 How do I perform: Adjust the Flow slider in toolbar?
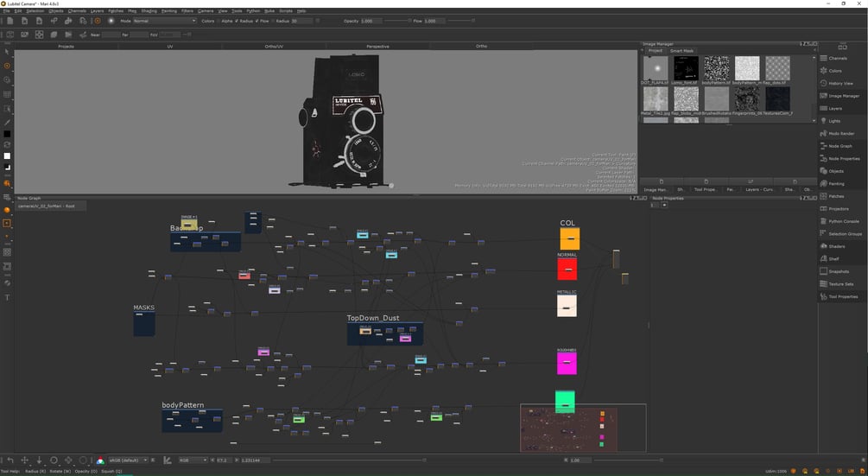point(461,21)
